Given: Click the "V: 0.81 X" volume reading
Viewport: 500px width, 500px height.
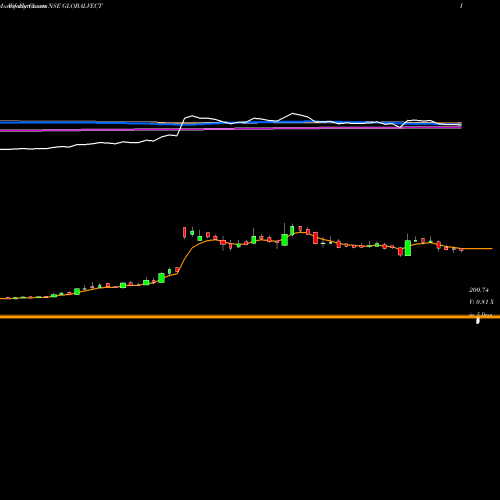Looking at the screenshot, I should tap(481, 302).
